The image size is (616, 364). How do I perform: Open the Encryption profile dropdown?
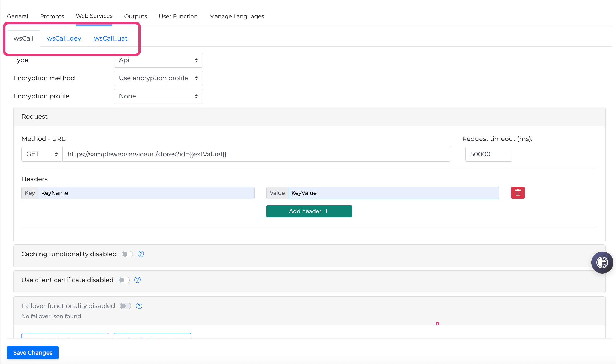coord(158,96)
